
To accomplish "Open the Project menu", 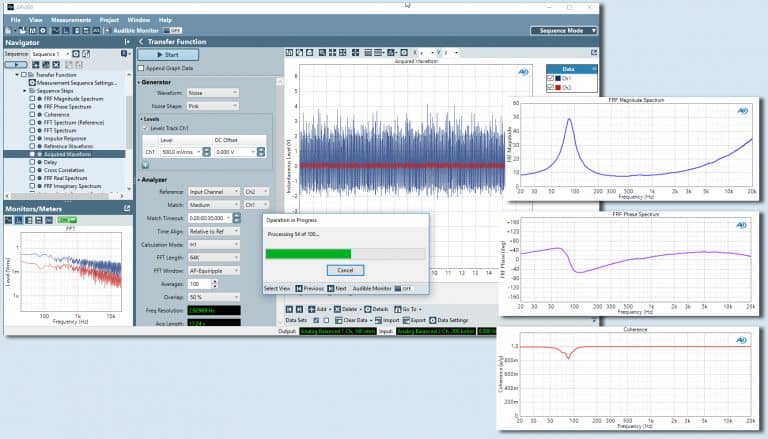I will click(109, 19).
